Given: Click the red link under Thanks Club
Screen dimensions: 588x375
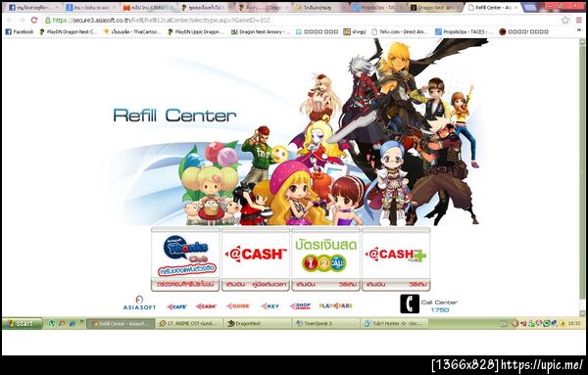Looking at the screenshot, I should pyautogui.click(x=185, y=285).
